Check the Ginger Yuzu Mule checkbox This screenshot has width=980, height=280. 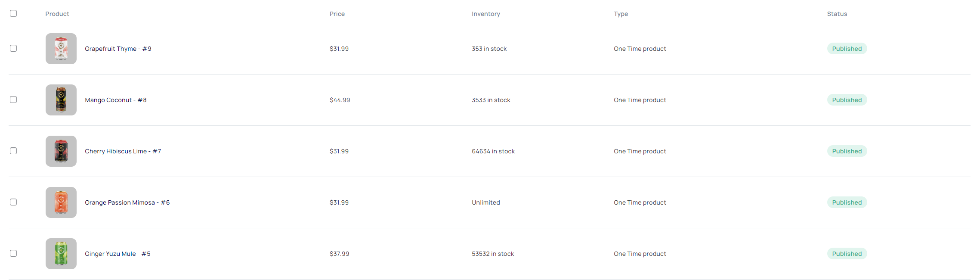click(x=13, y=253)
